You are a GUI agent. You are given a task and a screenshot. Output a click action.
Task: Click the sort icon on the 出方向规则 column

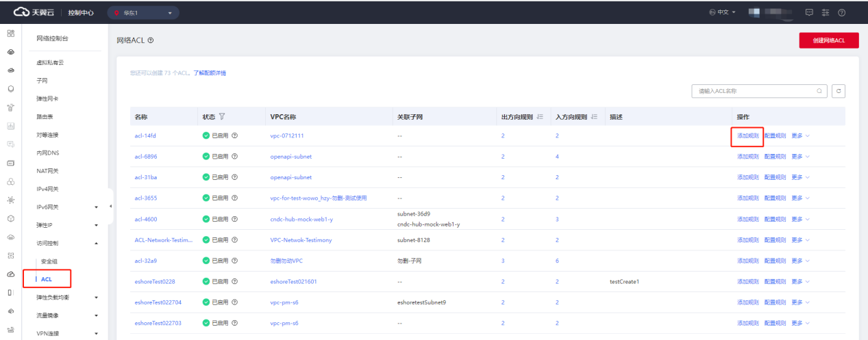[540, 117]
